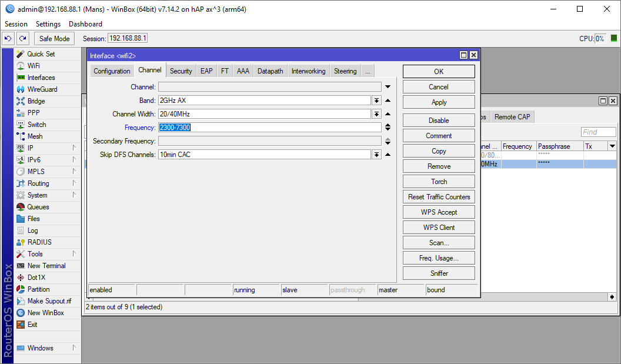
Task: Click the Scan... button
Action: [439, 243]
